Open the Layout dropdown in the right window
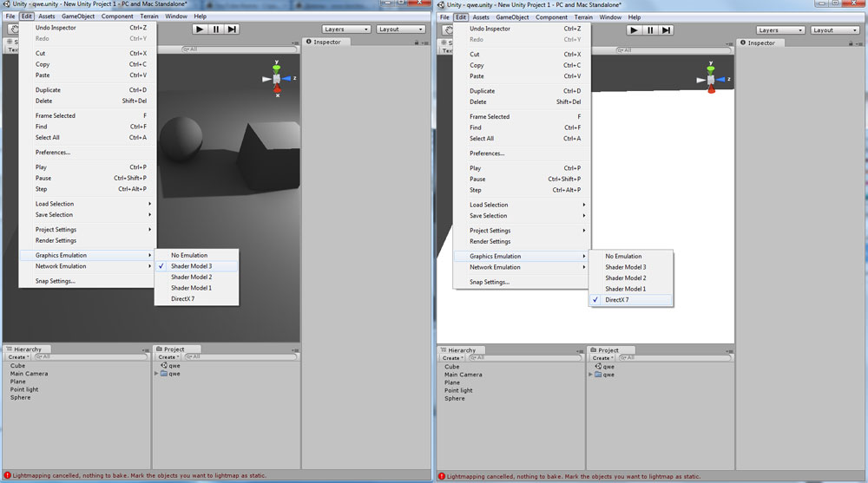Screen dimensions: 868x483 (x=833, y=30)
